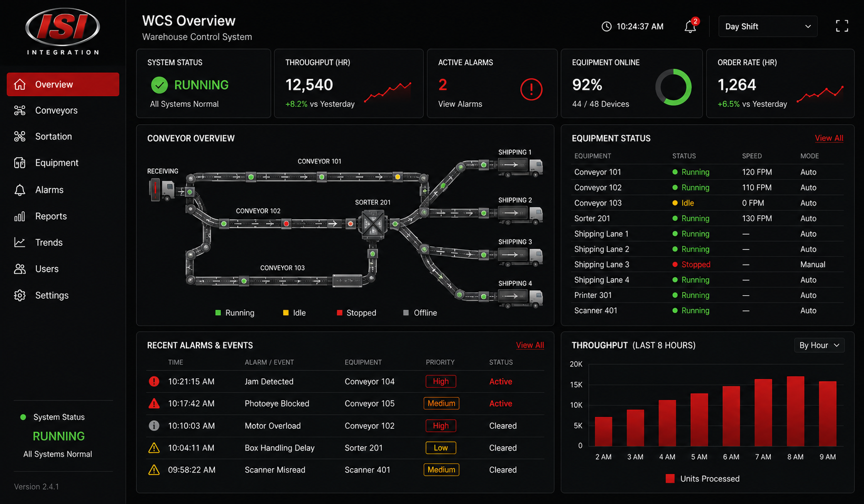
Task: Click the Equipment Online donut gauge
Action: point(673,87)
